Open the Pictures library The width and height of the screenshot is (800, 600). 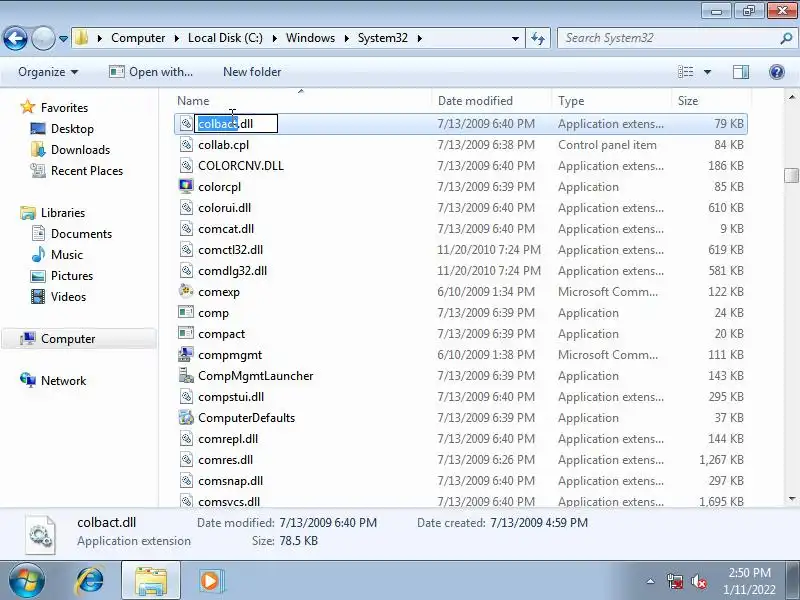pos(72,276)
